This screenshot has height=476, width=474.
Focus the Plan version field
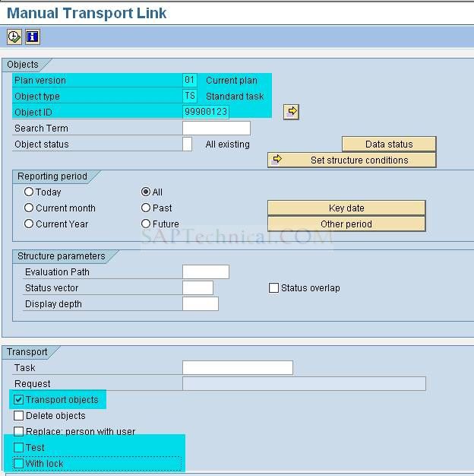pyautogui.click(x=190, y=80)
